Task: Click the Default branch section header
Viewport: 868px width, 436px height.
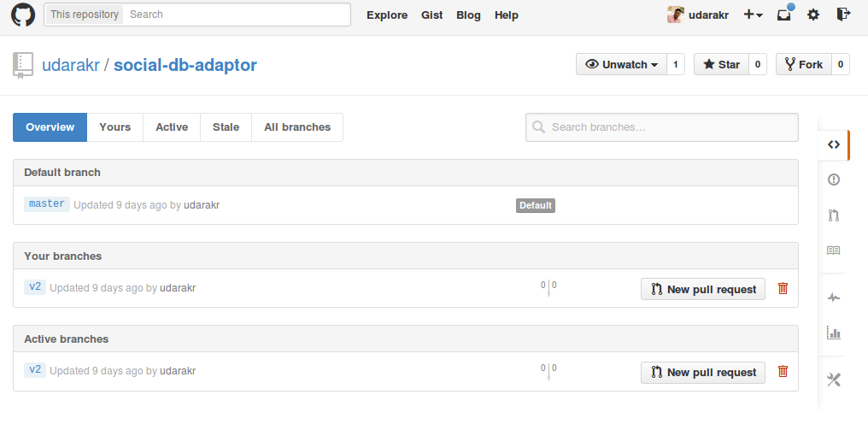Action: (x=406, y=173)
